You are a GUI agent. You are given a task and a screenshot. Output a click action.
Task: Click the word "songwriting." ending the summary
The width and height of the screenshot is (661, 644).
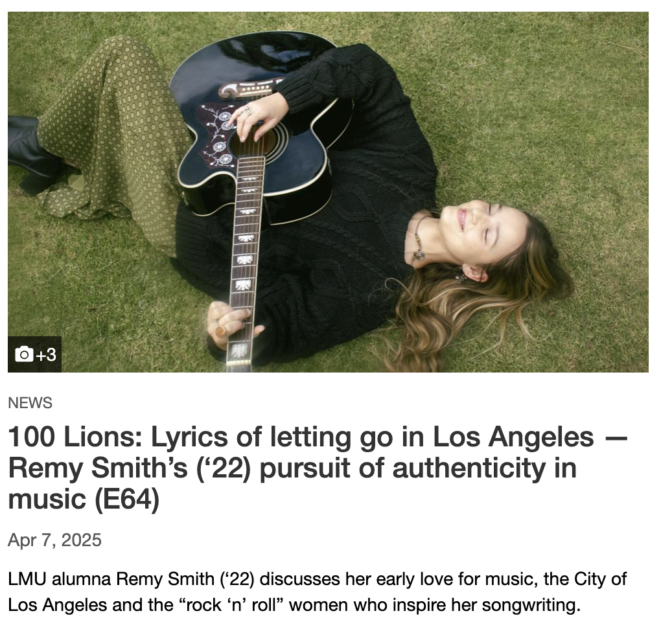click(531, 606)
